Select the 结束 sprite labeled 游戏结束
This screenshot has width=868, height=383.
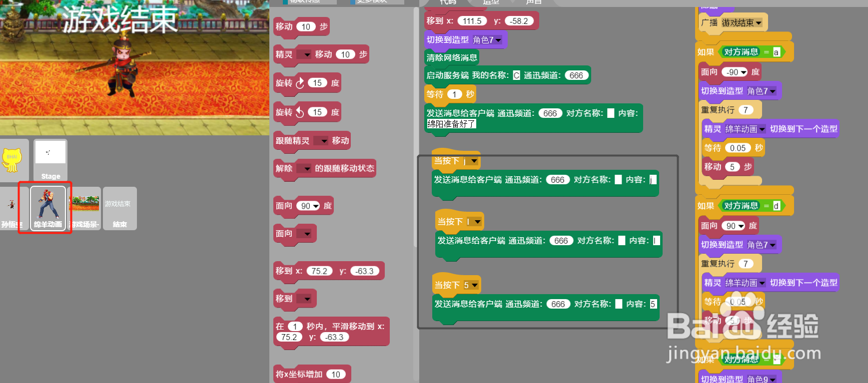click(120, 208)
